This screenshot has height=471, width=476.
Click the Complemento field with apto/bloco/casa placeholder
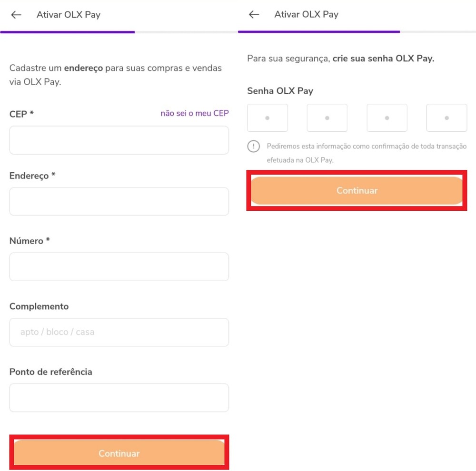coord(119,332)
